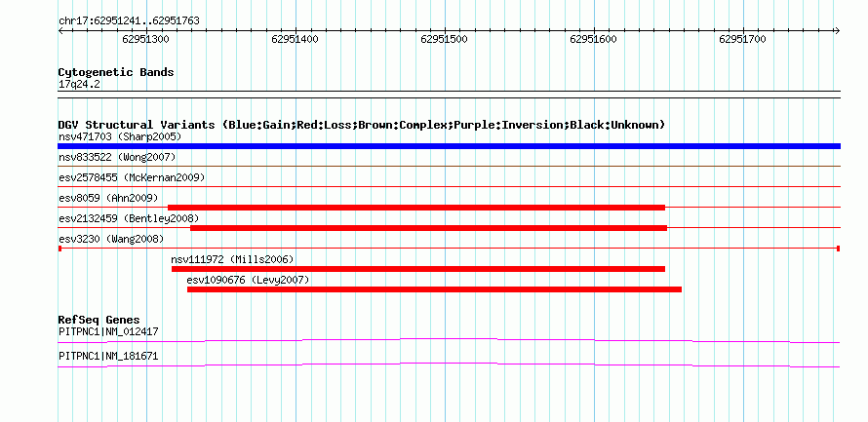Click the 62951700 ruler tick label
This screenshot has height=422, width=868.
742,39
